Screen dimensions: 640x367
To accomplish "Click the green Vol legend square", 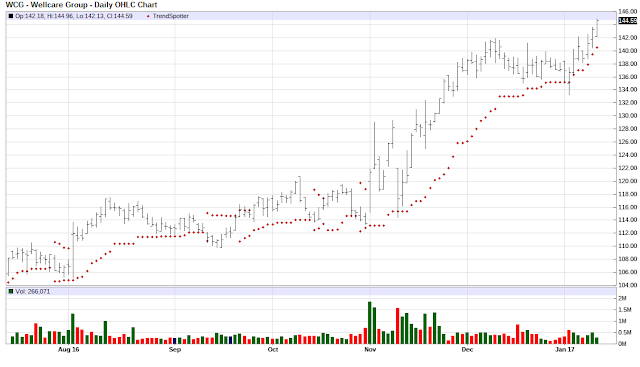I will point(11,291).
